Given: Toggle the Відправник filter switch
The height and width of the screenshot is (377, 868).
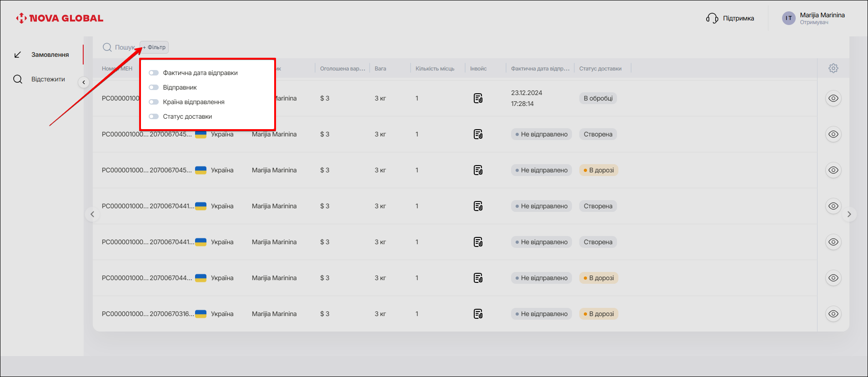Looking at the screenshot, I should coord(154,87).
